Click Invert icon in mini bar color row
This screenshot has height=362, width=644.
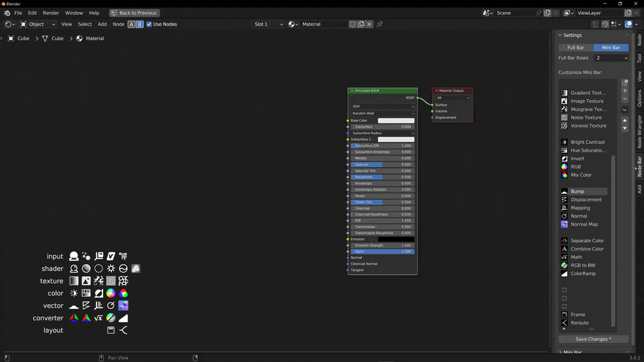click(98, 293)
